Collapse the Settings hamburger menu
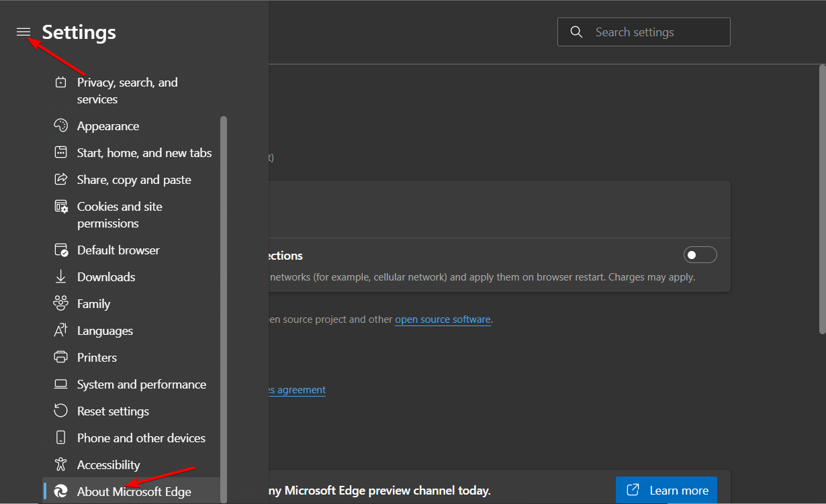Image resolution: width=826 pixels, height=504 pixels. click(24, 32)
